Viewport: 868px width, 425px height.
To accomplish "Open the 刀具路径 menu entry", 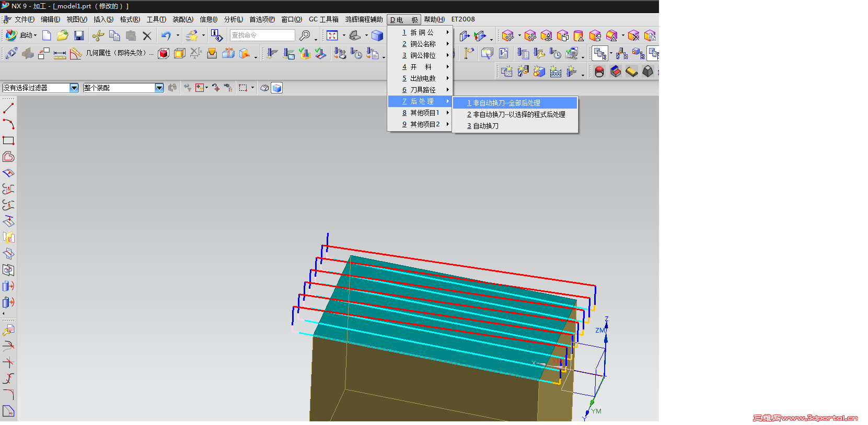I will (420, 90).
